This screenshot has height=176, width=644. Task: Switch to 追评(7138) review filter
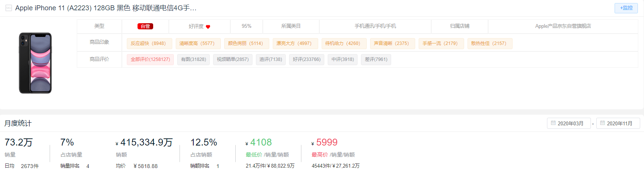click(270, 59)
